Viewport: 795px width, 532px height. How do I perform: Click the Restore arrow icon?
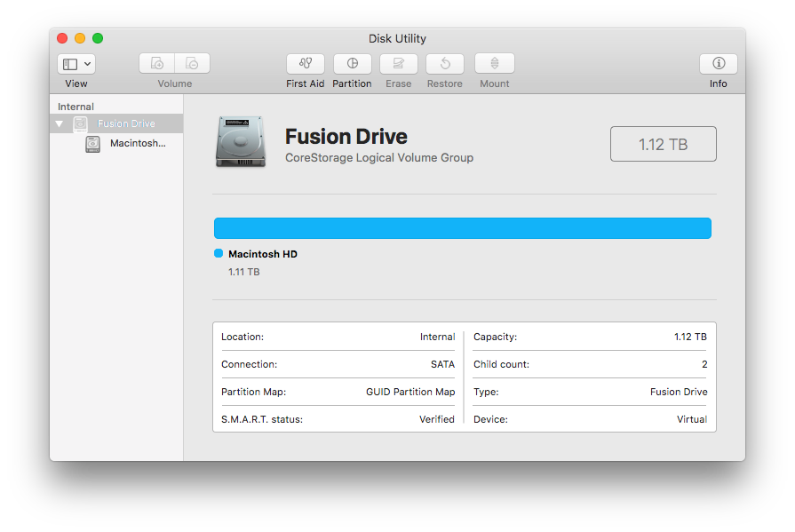444,64
